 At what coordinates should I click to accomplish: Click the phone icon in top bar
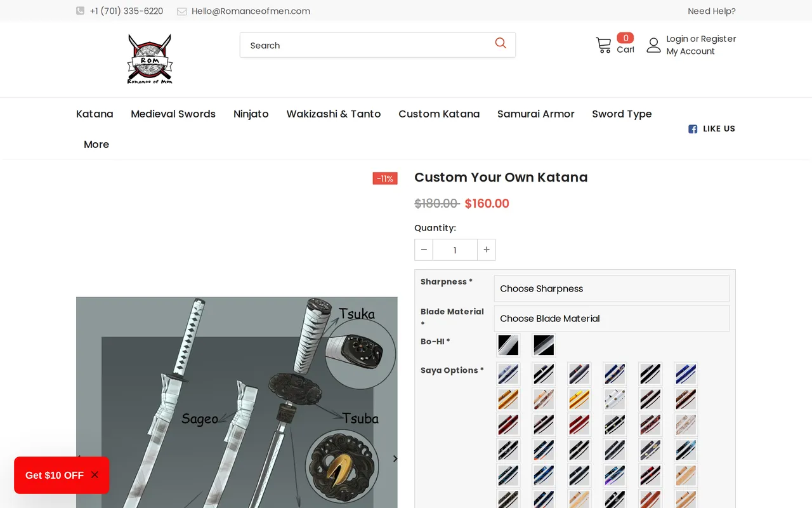(x=80, y=11)
